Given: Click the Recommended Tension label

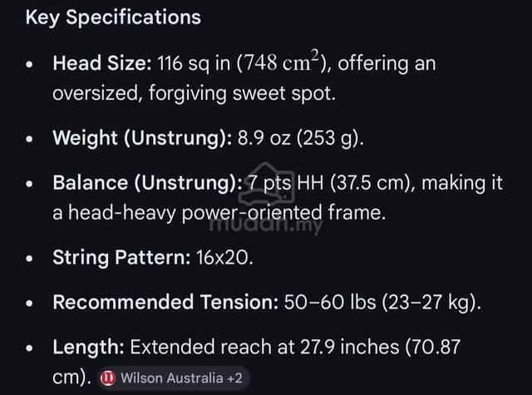Looking at the screenshot, I should 165,302.
